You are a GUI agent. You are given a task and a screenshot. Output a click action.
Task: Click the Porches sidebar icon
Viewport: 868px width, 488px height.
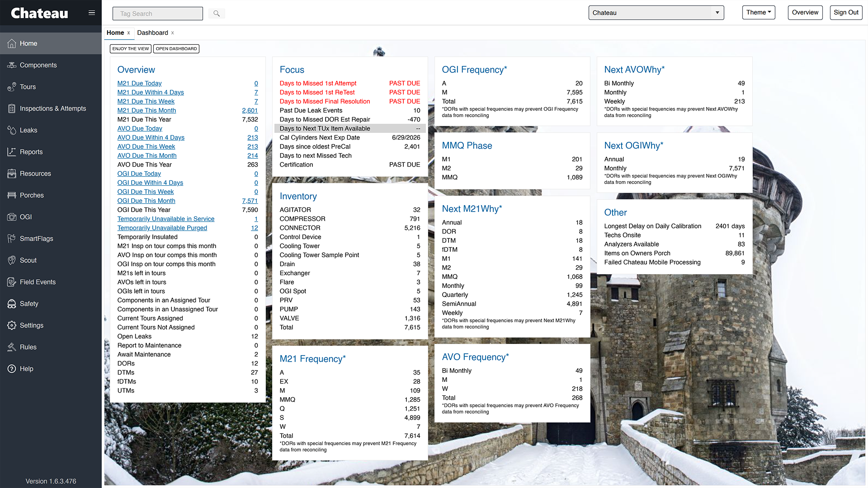tap(12, 195)
